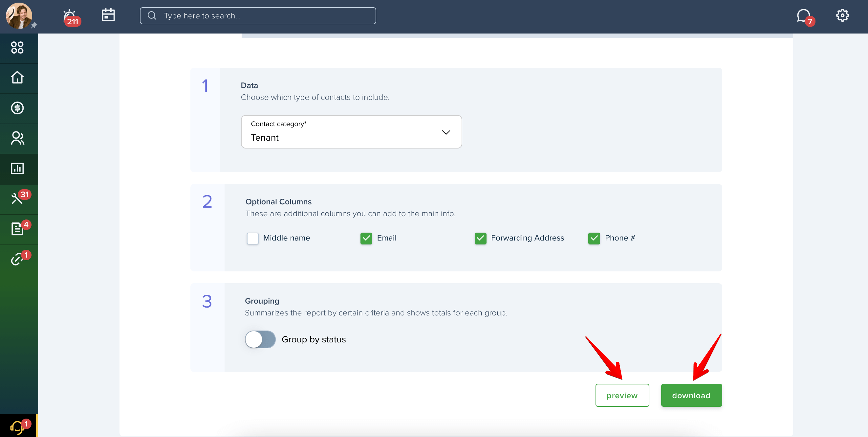This screenshot has height=437, width=868.
Task: Open the Contact category dropdown
Action: [351, 132]
